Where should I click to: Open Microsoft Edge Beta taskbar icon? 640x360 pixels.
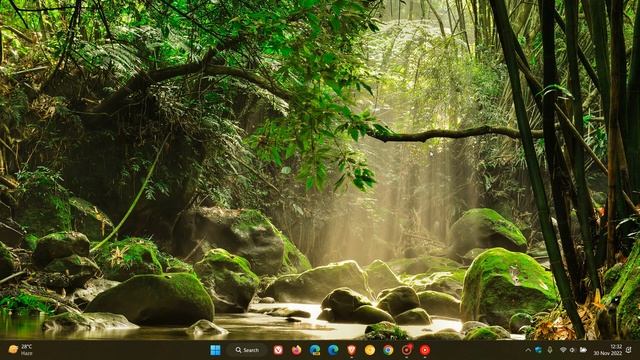[315, 350]
